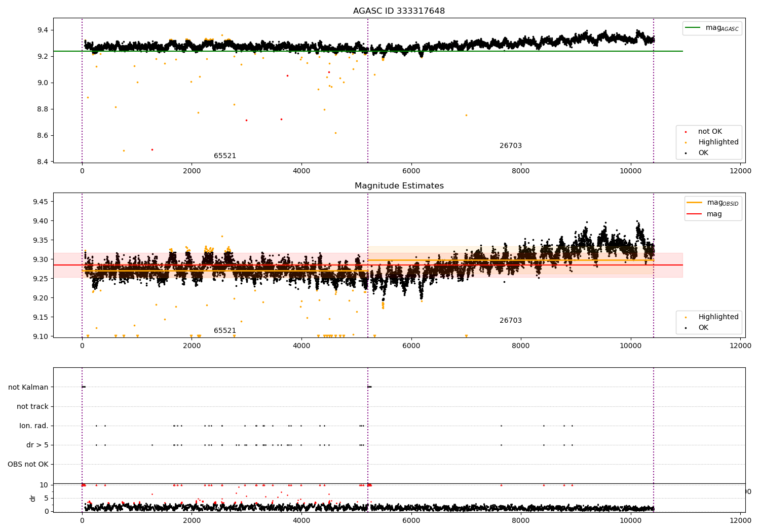Click the 8.4 tick label on top plot
Viewport: 760px width, 532px height.
tap(43, 162)
